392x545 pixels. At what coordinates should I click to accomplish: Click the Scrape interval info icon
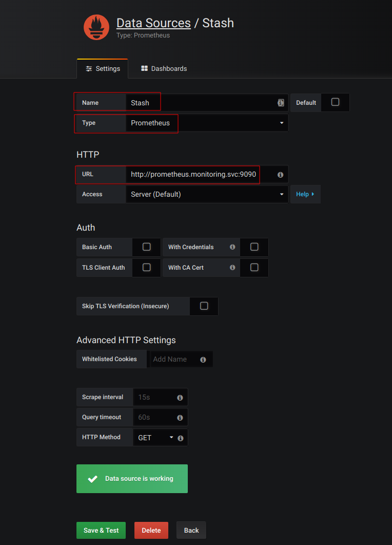click(180, 398)
